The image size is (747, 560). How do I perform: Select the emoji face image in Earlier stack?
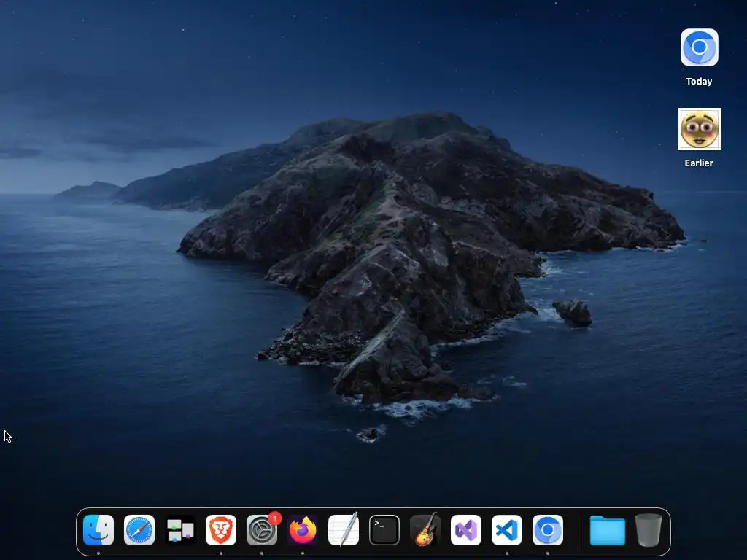click(x=700, y=129)
